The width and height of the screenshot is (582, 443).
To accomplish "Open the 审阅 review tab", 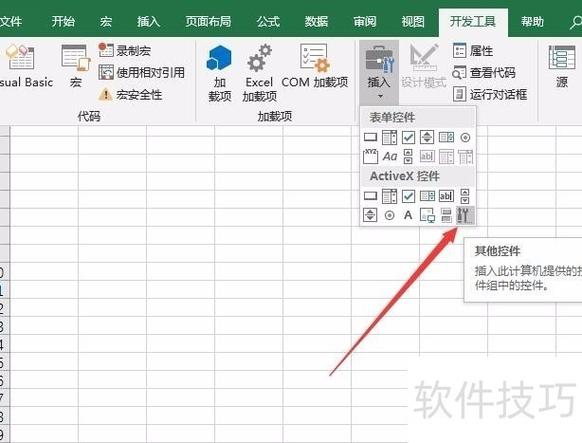I will pos(365,22).
